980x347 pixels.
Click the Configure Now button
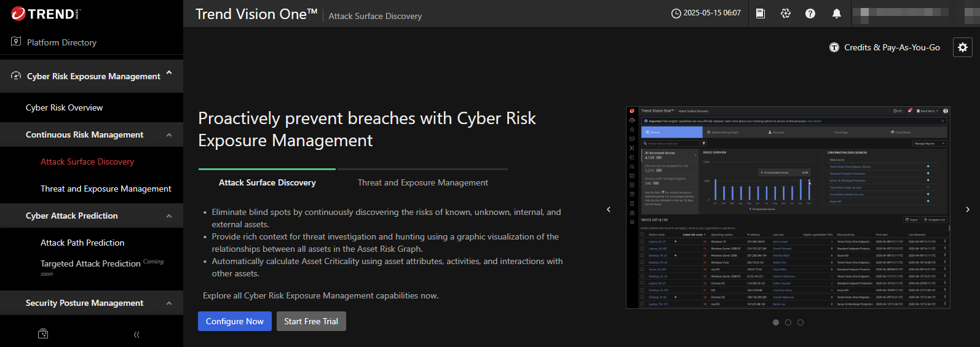pyautogui.click(x=234, y=321)
